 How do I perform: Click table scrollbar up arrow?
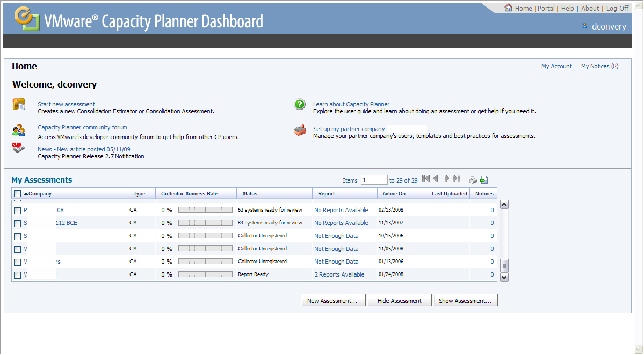tap(504, 205)
